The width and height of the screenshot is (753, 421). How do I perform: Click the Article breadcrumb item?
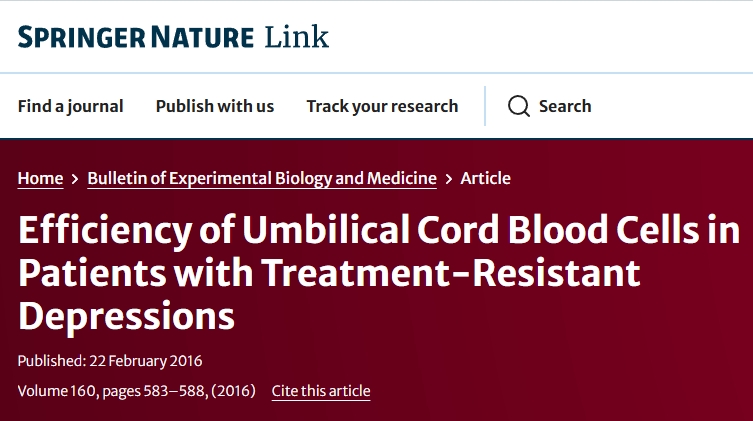tap(485, 178)
